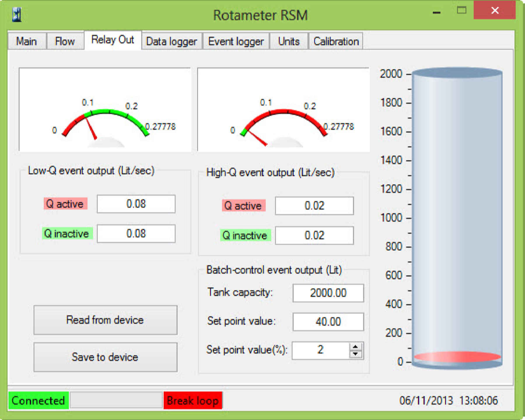Click the red Break loop status indicator
Image resolution: width=525 pixels, height=420 pixels.
193,400
